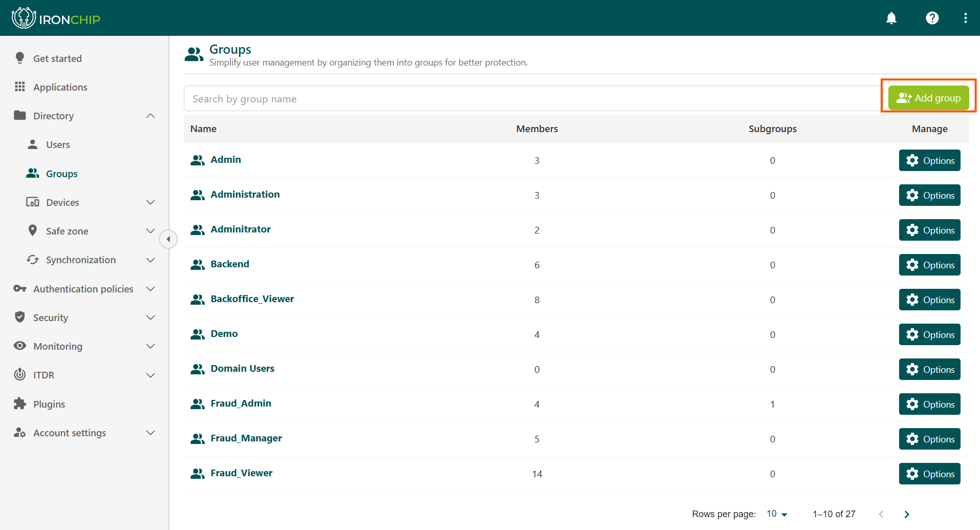This screenshot has height=530, width=980.
Task: Click the Members column header
Action: click(537, 129)
